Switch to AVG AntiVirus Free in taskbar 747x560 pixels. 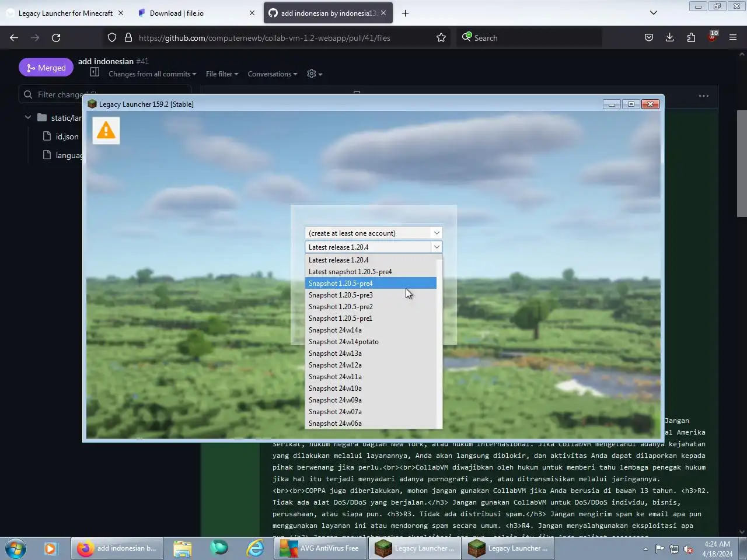[x=320, y=548]
